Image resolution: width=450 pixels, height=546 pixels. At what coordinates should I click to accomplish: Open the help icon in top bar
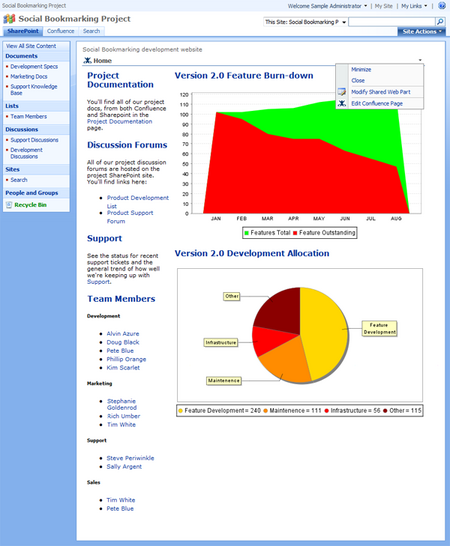442,6
